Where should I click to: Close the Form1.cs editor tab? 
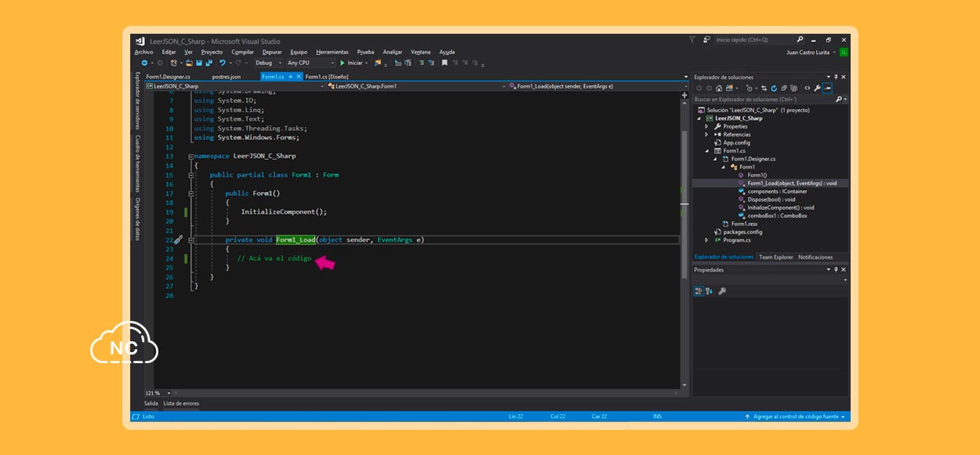297,77
